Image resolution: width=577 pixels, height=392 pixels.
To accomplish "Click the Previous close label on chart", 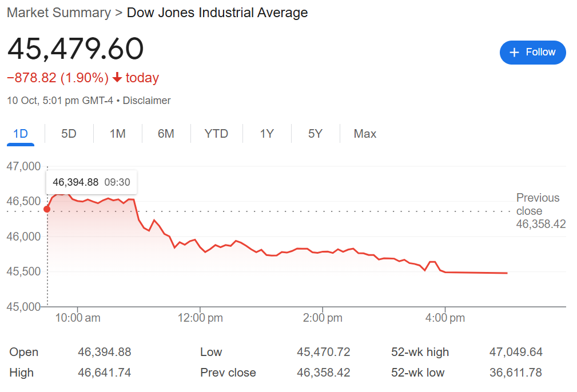I will pos(538,204).
